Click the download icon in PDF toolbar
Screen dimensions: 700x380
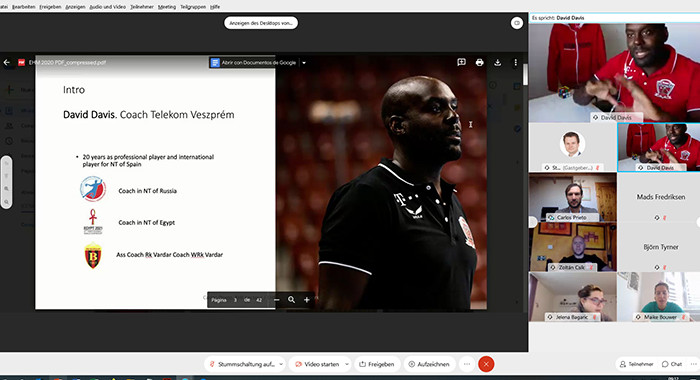[497, 63]
